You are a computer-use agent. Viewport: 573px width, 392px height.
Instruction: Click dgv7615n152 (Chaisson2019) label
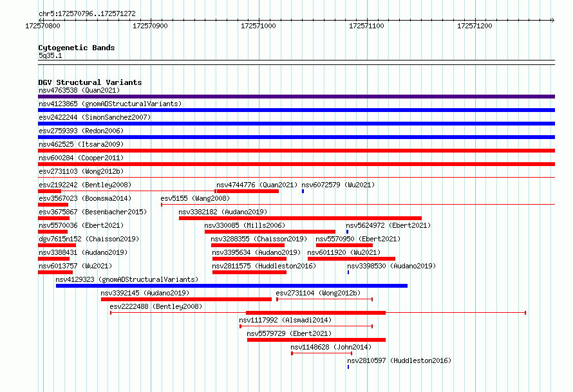(x=89, y=239)
